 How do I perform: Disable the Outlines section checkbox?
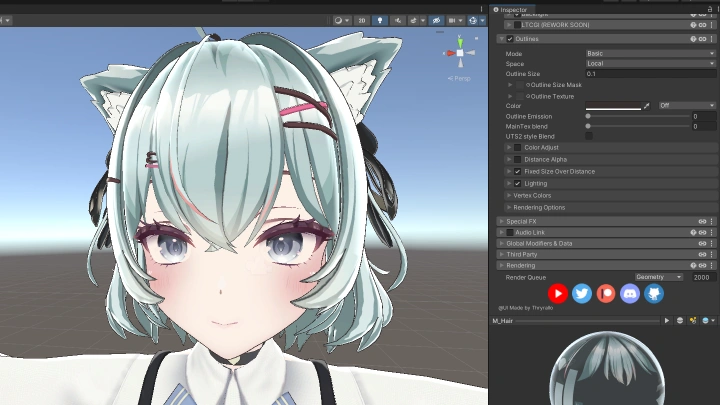point(510,39)
